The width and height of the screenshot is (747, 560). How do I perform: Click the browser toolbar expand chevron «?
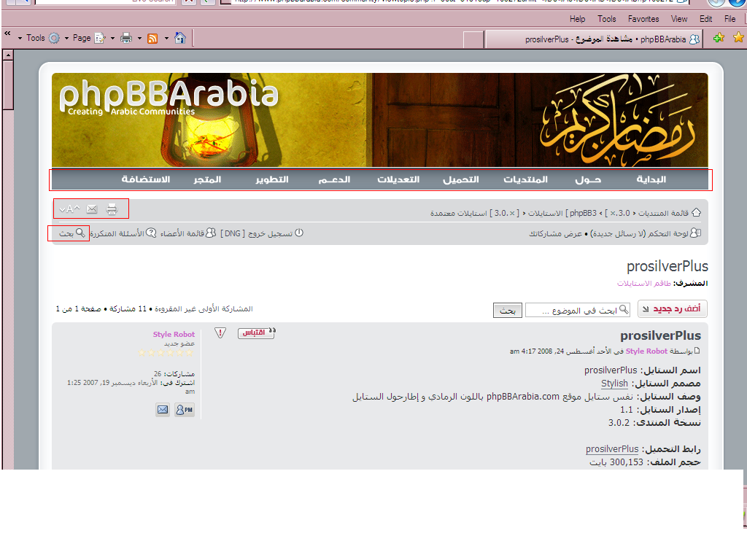click(x=7, y=33)
